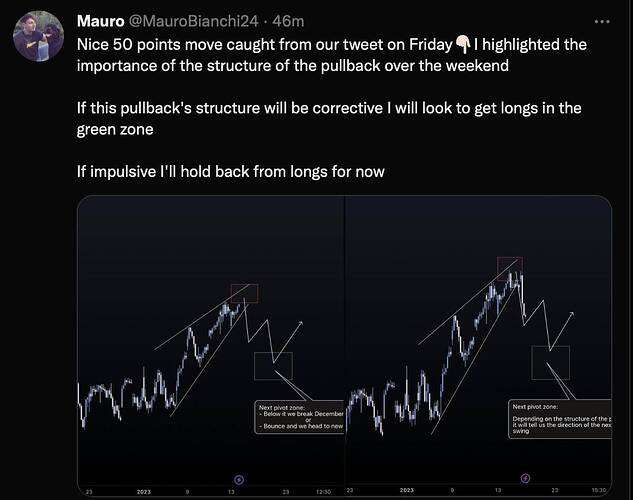Viewport: 633px width, 500px height.
Task: Open the tweet via 46m timestamp
Action: (x=288, y=21)
